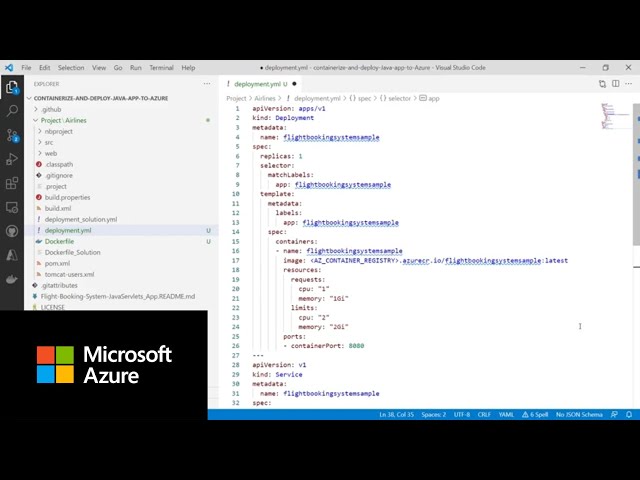Click No JSON Schema in status bar
This screenshot has width=640, height=480.
coord(579,415)
